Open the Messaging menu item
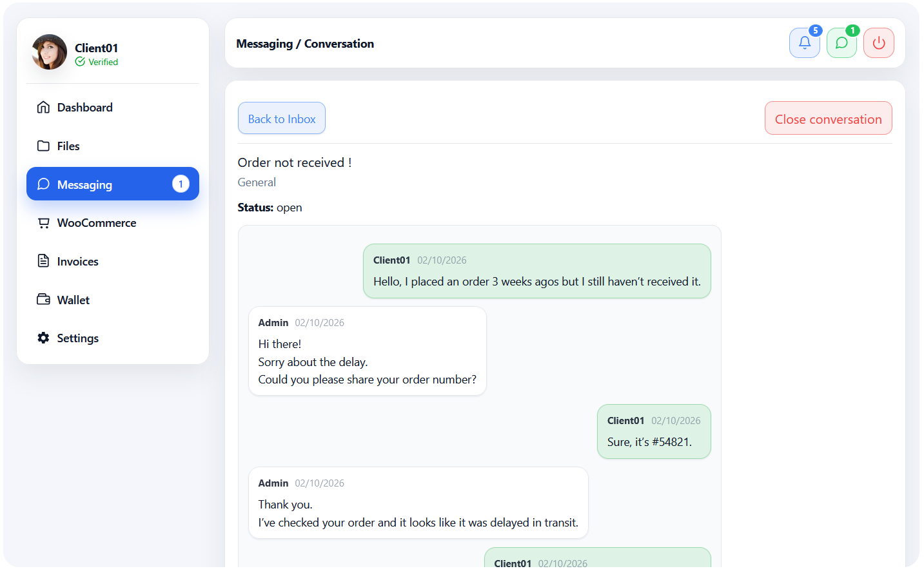Viewport: 924px width, 571px height. [84, 185]
